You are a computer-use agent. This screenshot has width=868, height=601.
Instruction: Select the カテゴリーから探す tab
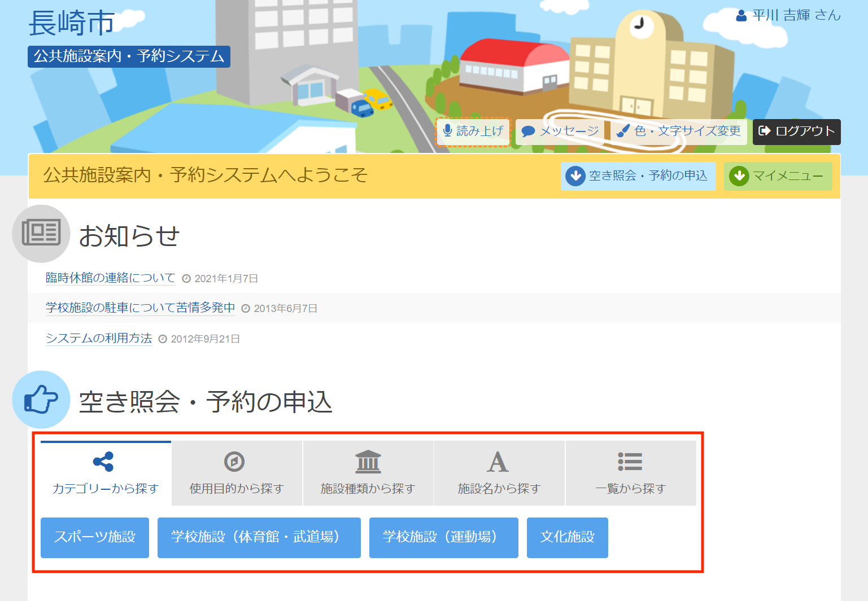click(106, 473)
